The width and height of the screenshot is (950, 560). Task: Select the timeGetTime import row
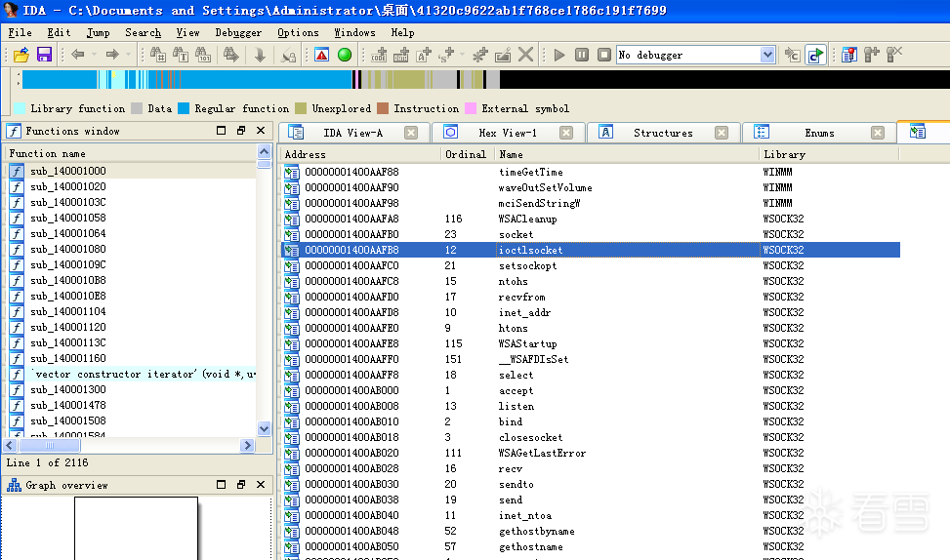[x=591, y=172]
